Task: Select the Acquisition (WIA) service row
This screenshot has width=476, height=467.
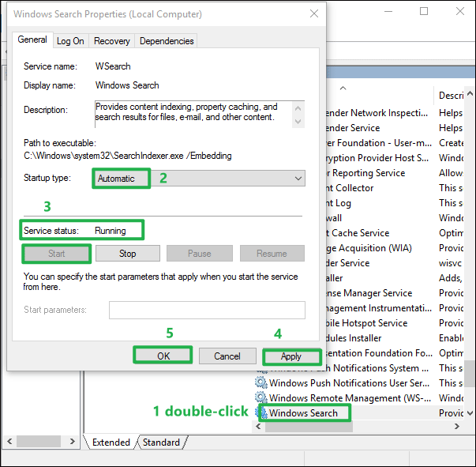Action: (395, 248)
